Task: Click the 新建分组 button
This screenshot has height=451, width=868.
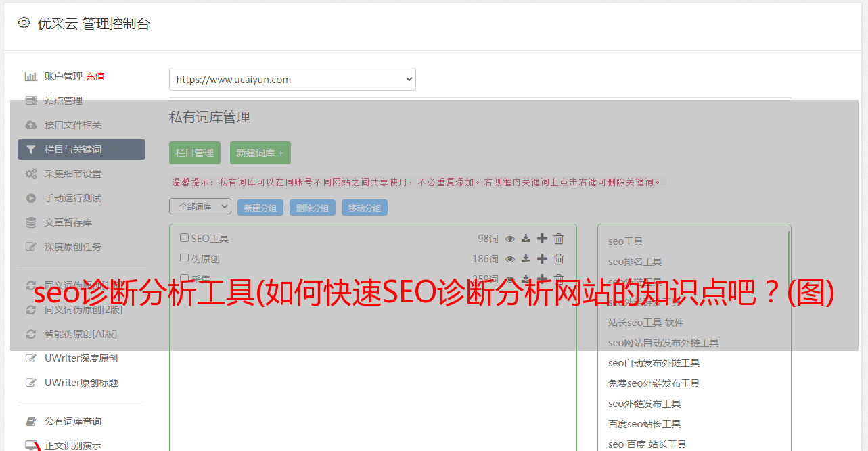Action: coord(260,208)
